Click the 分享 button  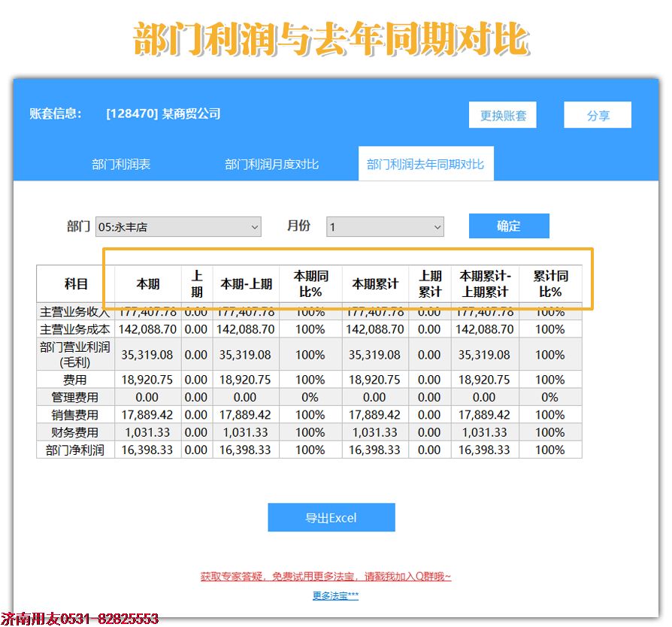pyautogui.click(x=598, y=115)
